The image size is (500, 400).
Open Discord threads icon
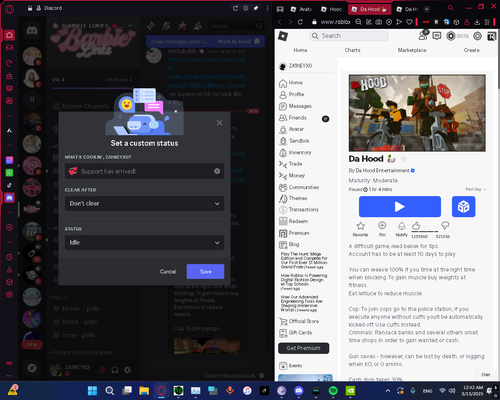point(151,26)
